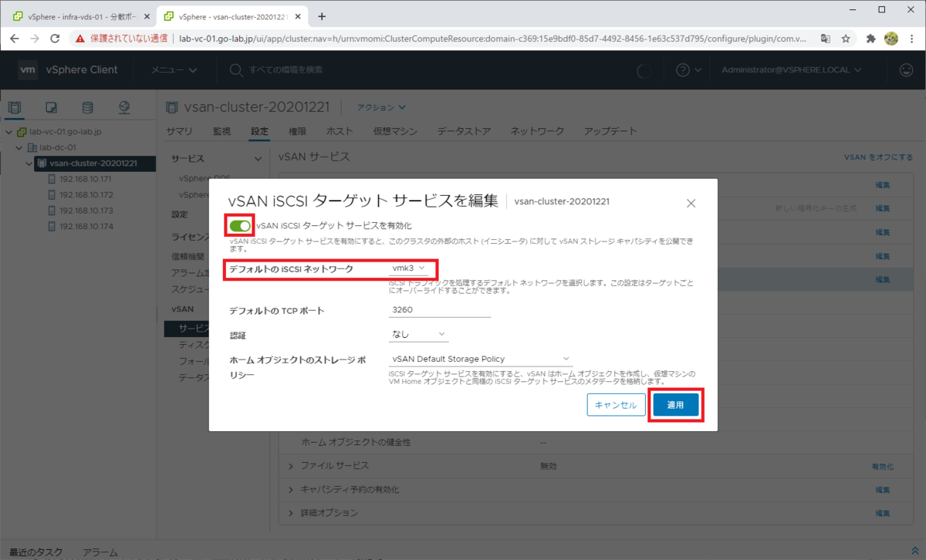
Task: Click the host icon beside 192.168.10.173
Action: coord(52,211)
